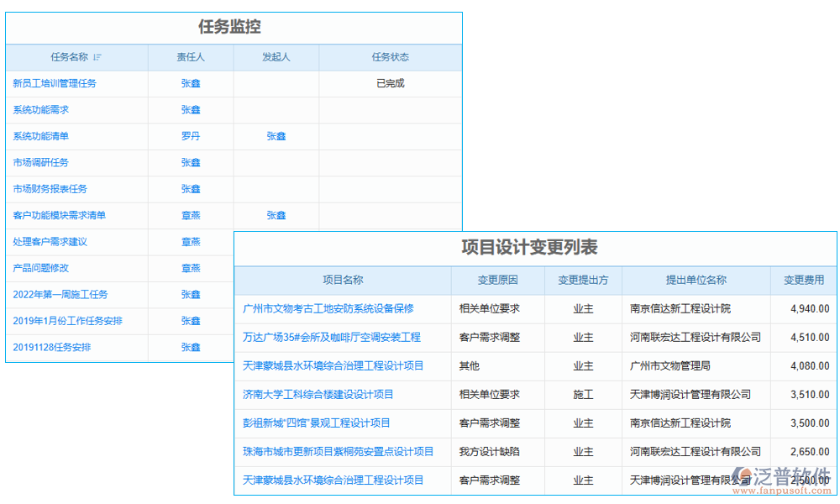Click the 变更提出方 column header
Image resolution: width=840 pixels, height=504 pixels.
pos(582,280)
